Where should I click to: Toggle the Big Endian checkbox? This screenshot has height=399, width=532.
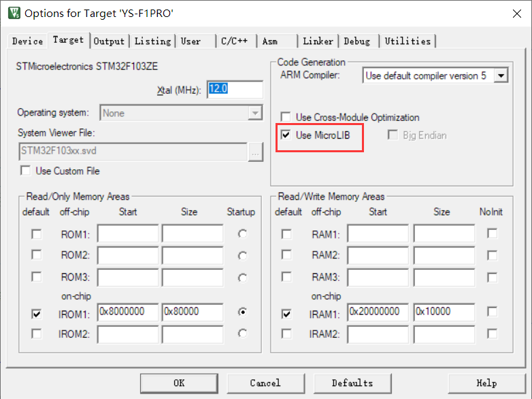(393, 135)
